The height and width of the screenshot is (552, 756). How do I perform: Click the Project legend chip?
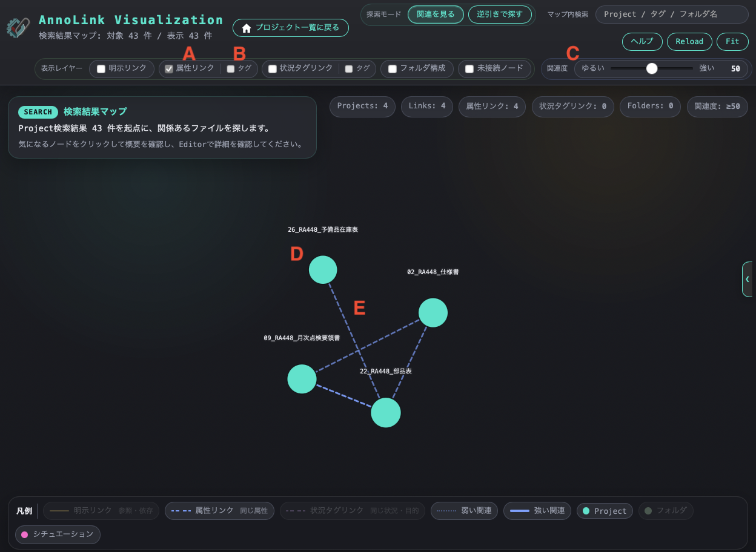point(605,511)
